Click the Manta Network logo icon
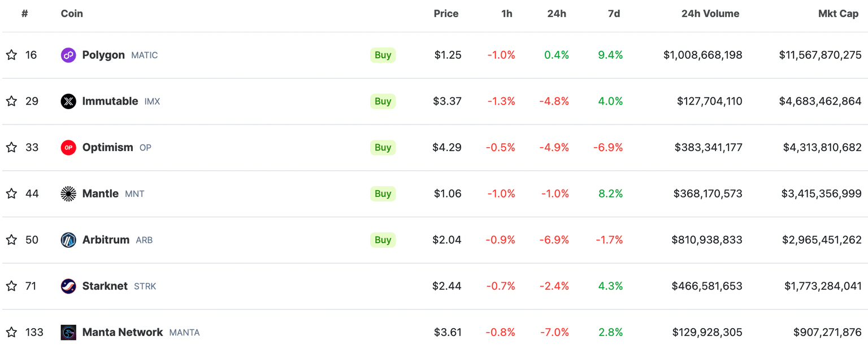 pyautogui.click(x=68, y=332)
